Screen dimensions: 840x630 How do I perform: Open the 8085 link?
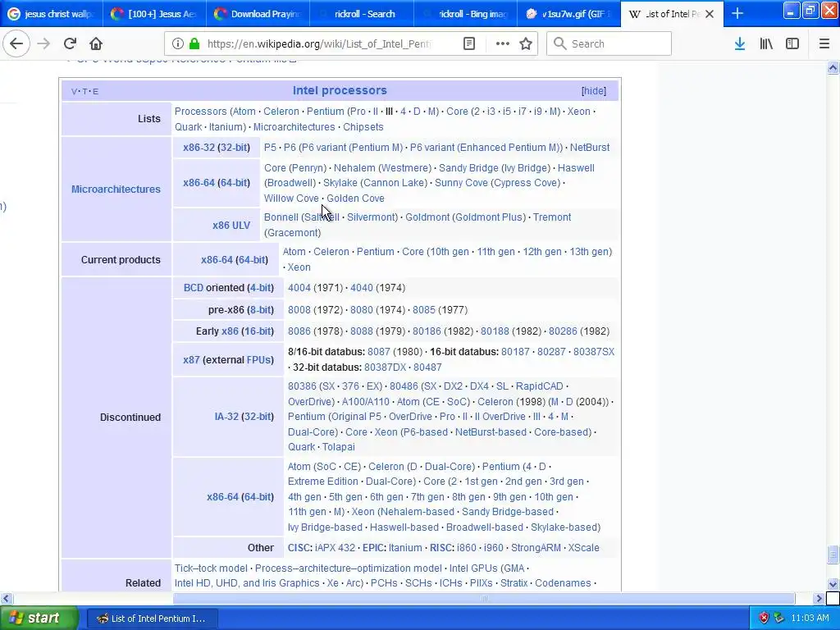click(x=424, y=309)
